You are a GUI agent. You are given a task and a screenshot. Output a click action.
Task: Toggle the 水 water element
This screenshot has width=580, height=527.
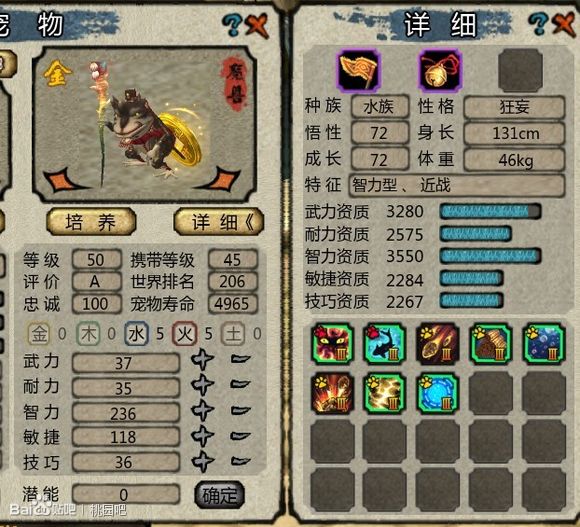[x=136, y=334]
